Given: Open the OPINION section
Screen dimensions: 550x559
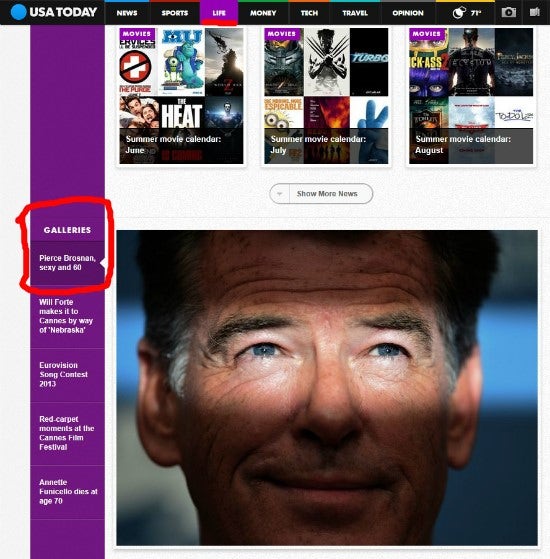Looking at the screenshot, I should (408, 13).
